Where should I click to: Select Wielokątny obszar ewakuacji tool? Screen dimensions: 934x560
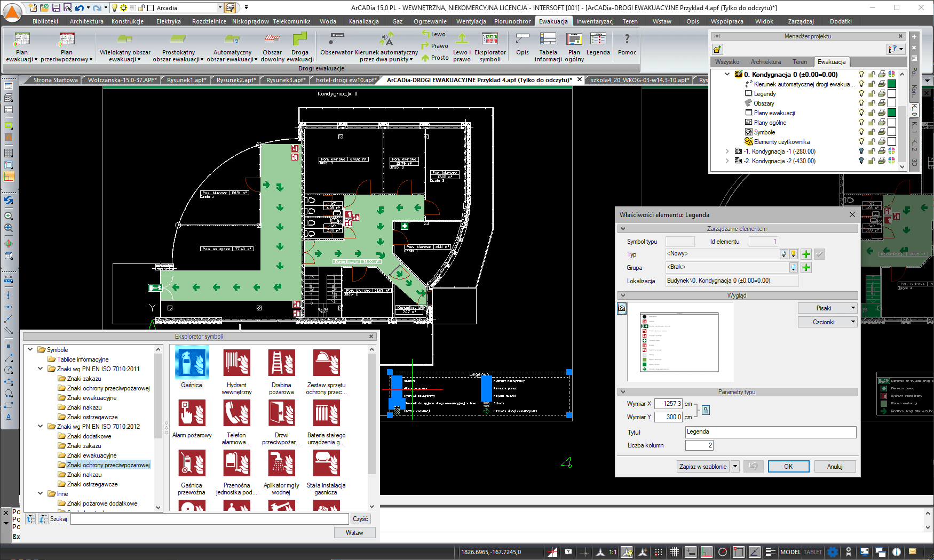coord(125,47)
